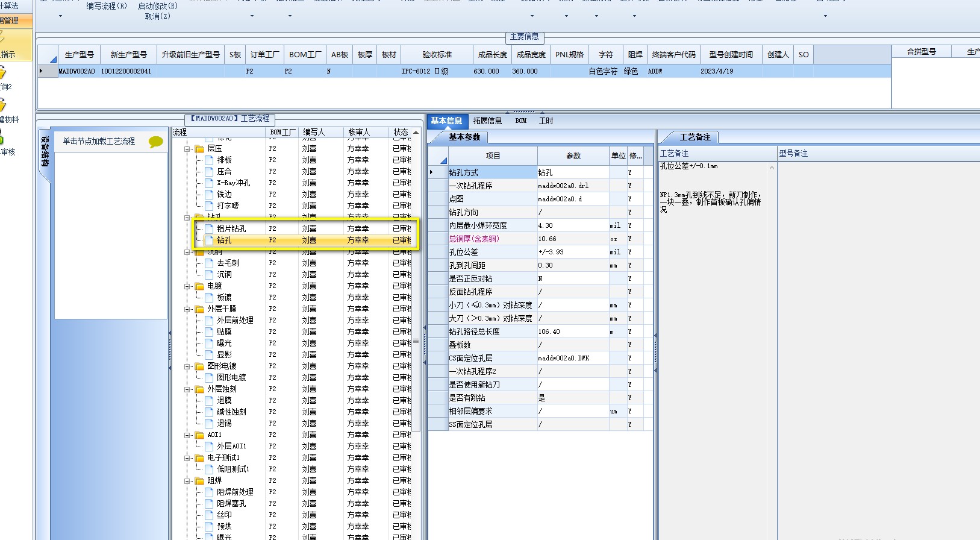Collapse the 层压 tree node
The width and height of the screenshot is (980, 540).
[x=188, y=148]
